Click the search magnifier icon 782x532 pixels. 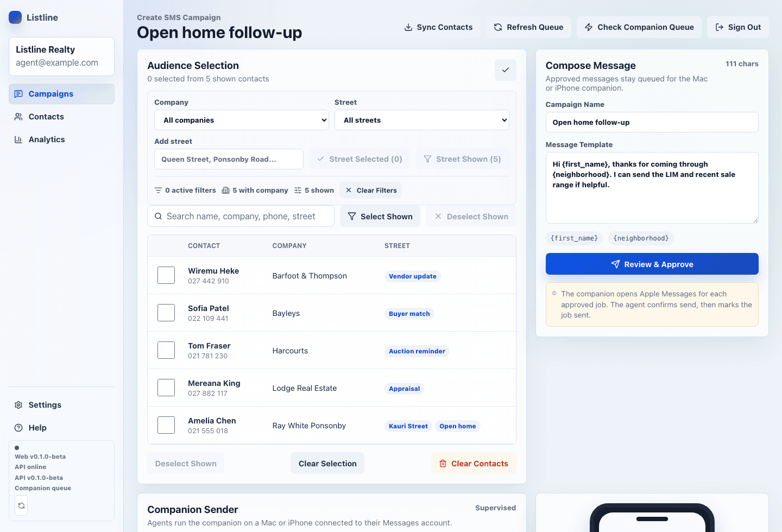(x=158, y=216)
